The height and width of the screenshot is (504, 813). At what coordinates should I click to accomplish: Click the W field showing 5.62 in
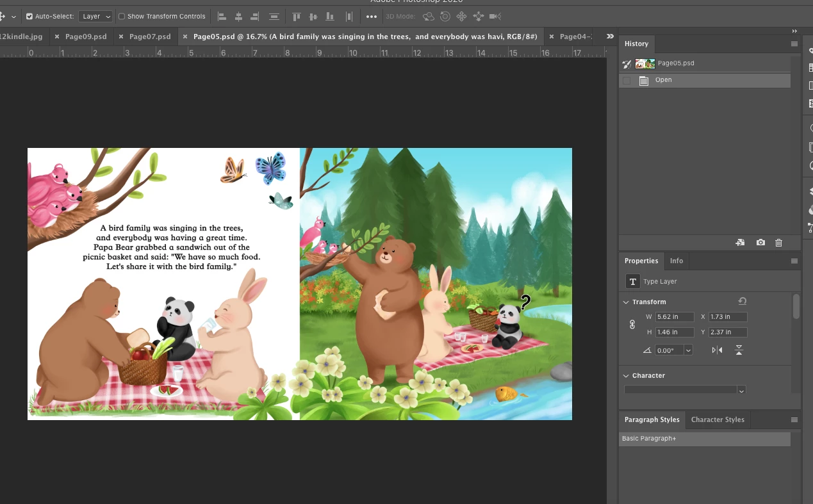click(675, 317)
